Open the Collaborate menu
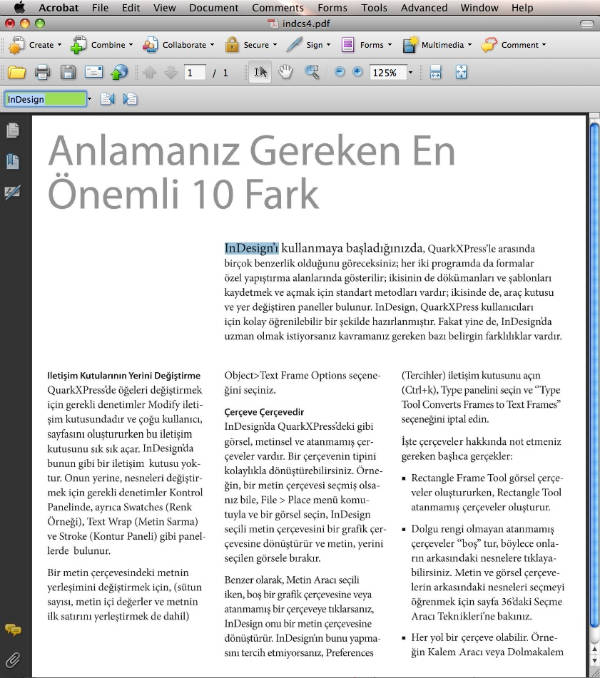600x678 pixels. point(178,45)
